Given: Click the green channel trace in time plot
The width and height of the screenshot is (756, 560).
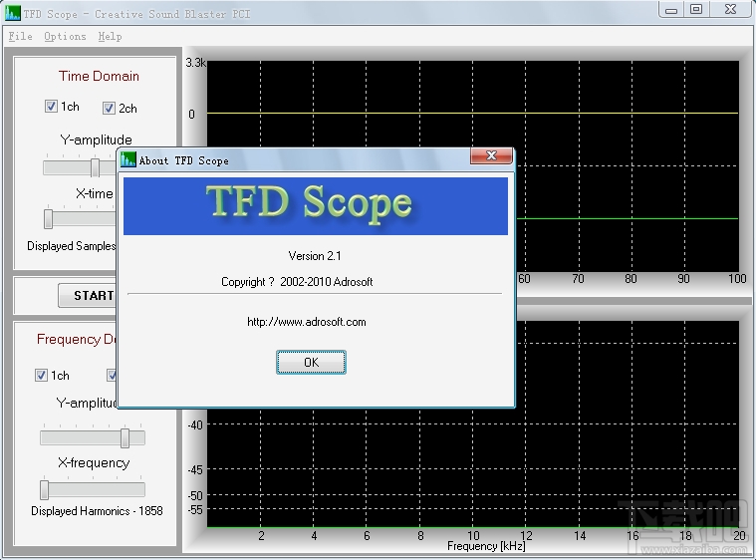Looking at the screenshot, I should point(628,218).
